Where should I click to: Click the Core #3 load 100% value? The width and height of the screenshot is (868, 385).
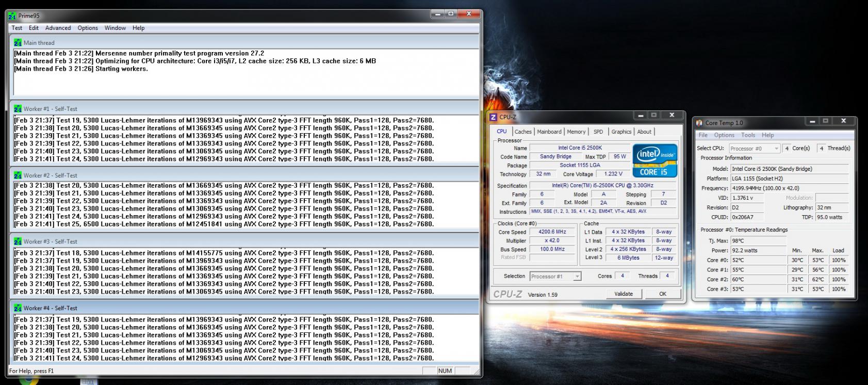pos(839,290)
